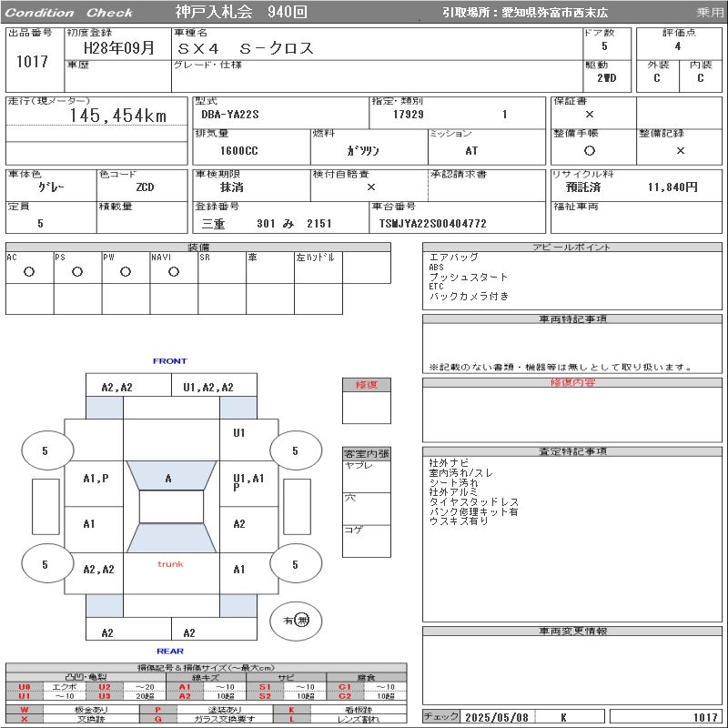Select the アピールポイント section header

coord(572,248)
